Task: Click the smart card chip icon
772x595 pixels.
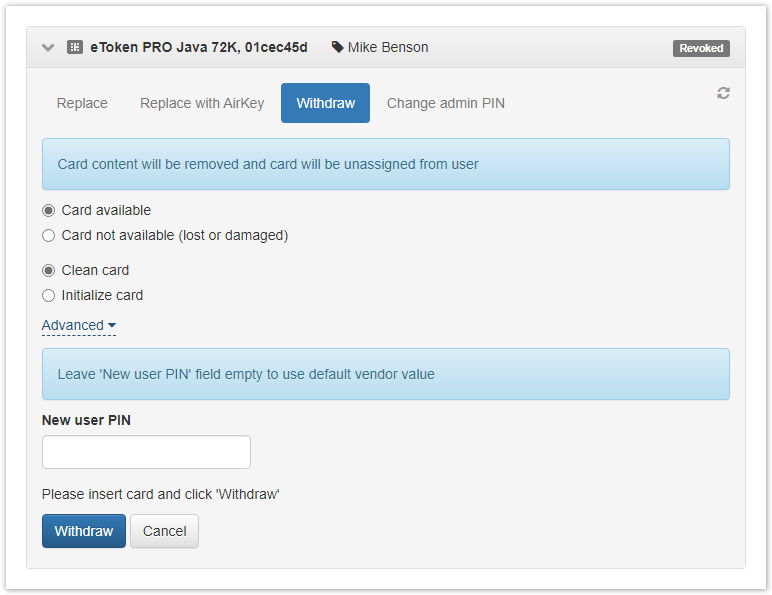Action: [x=75, y=47]
